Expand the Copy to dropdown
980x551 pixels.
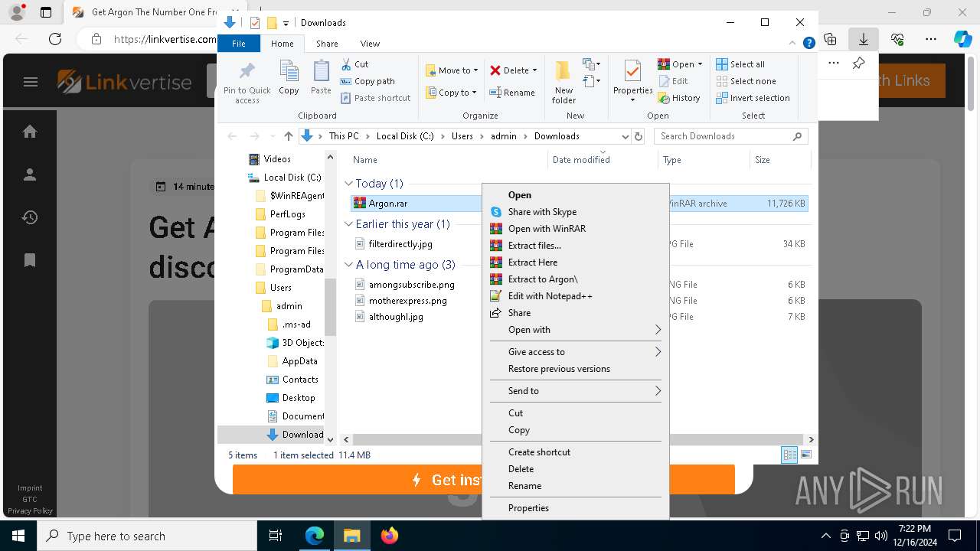(474, 93)
